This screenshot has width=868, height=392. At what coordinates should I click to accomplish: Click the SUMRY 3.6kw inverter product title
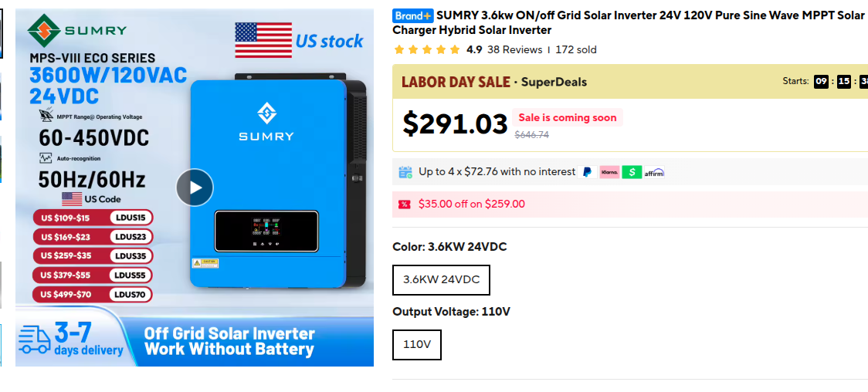tap(629, 22)
